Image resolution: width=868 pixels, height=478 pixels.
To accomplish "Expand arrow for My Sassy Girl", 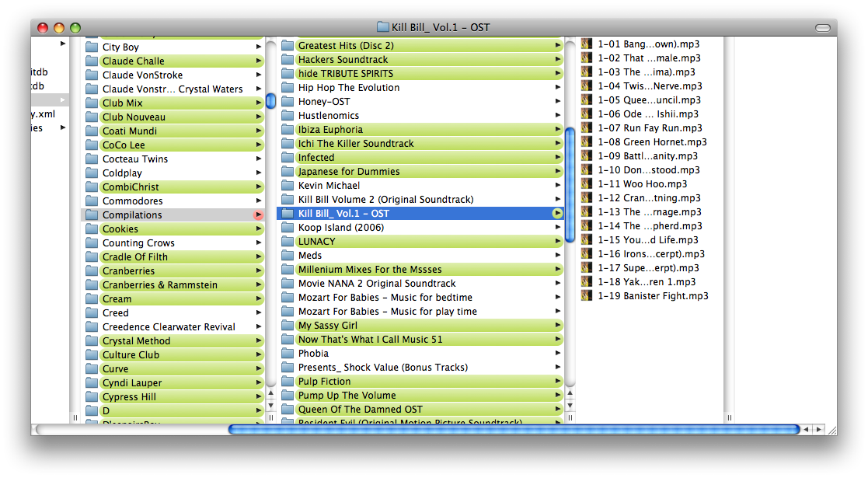I will (x=557, y=325).
